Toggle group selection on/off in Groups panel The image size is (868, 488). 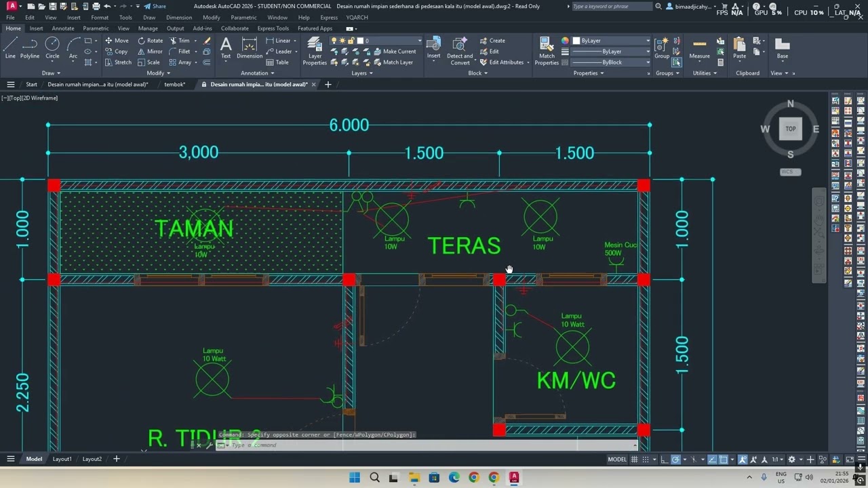(x=676, y=62)
